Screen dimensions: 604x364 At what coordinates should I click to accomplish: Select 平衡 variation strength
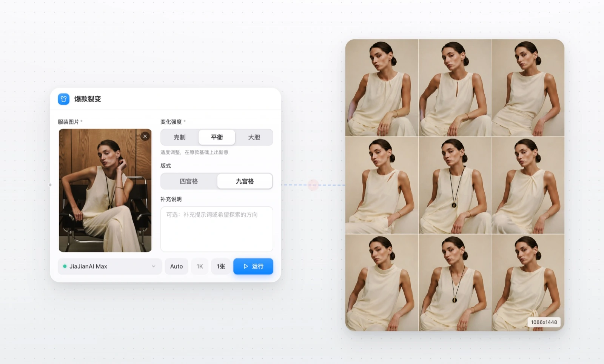tap(217, 137)
